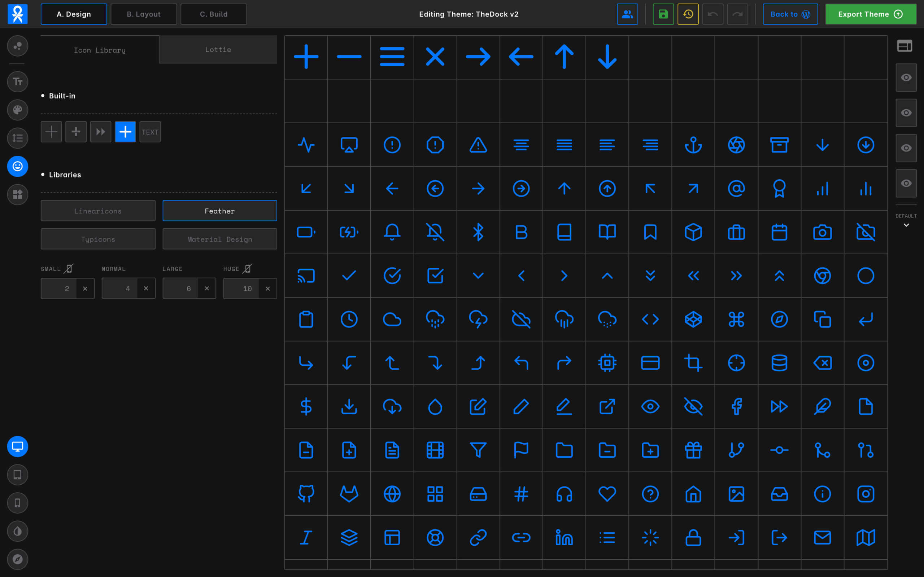
Task: Open the color palette section
Action: [x=18, y=110]
